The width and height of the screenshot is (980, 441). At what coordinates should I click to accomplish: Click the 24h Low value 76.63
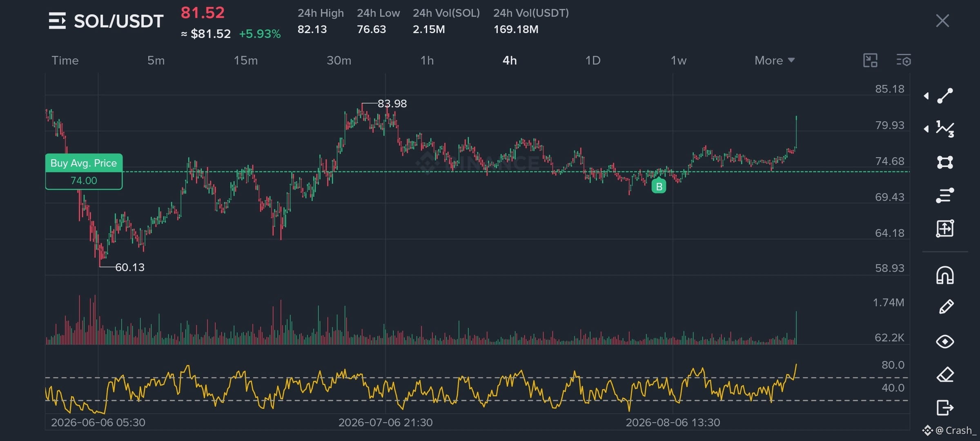[x=371, y=29]
